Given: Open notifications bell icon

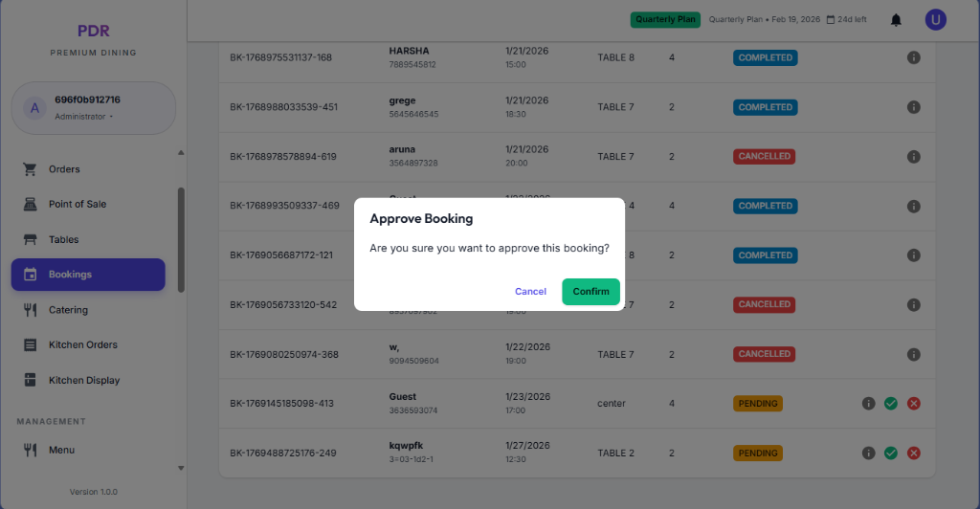Looking at the screenshot, I should (896, 20).
